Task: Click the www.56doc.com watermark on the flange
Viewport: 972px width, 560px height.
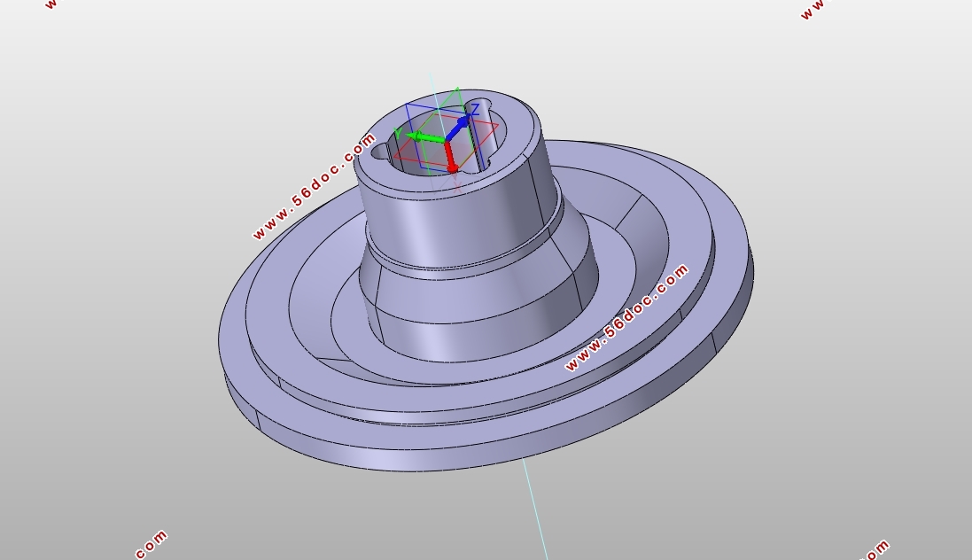Action: pos(626,317)
